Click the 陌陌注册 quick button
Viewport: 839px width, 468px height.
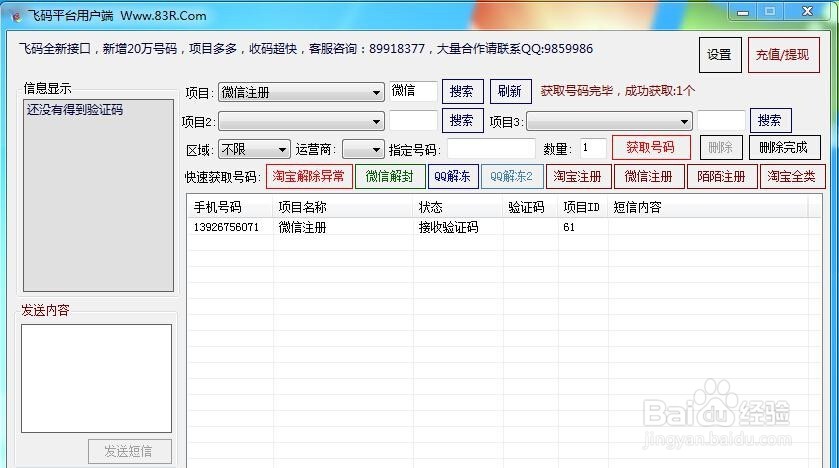click(x=722, y=177)
